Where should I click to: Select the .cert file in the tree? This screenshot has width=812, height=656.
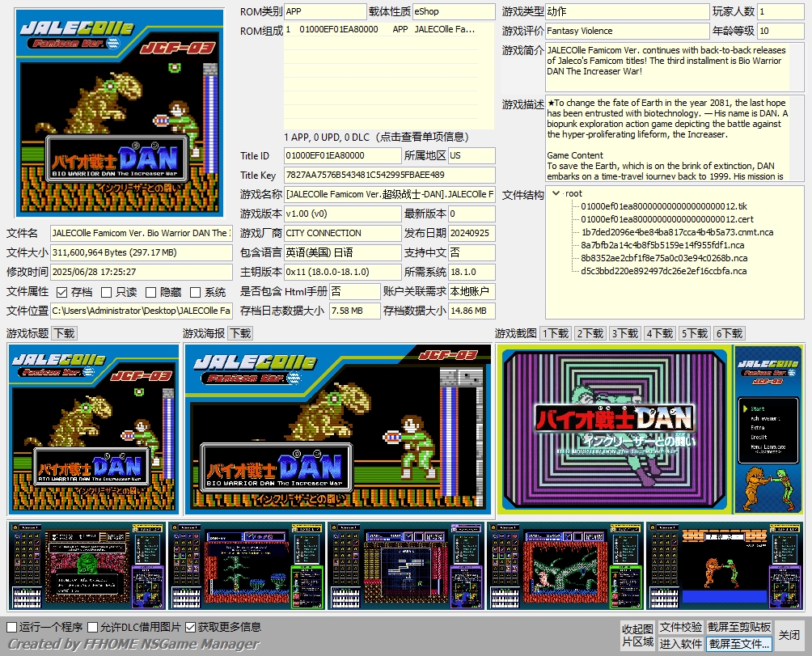coord(667,219)
